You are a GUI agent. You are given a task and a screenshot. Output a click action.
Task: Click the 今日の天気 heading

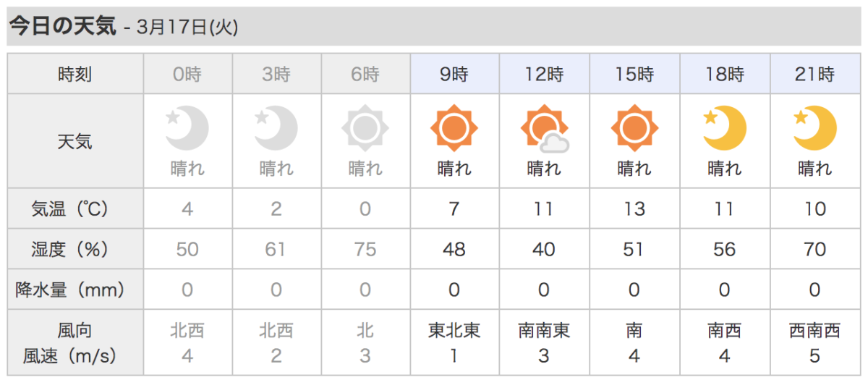tap(62, 26)
